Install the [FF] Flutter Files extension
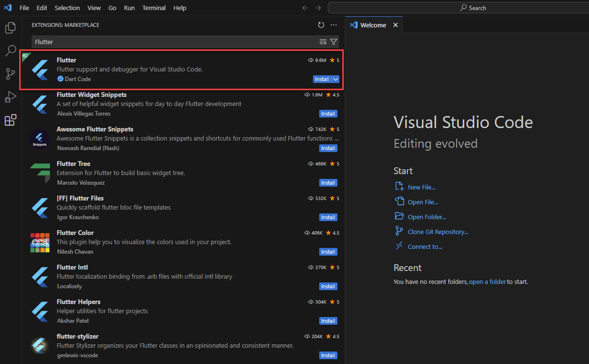This screenshot has width=589, height=364. pyautogui.click(x=328, y=217)
